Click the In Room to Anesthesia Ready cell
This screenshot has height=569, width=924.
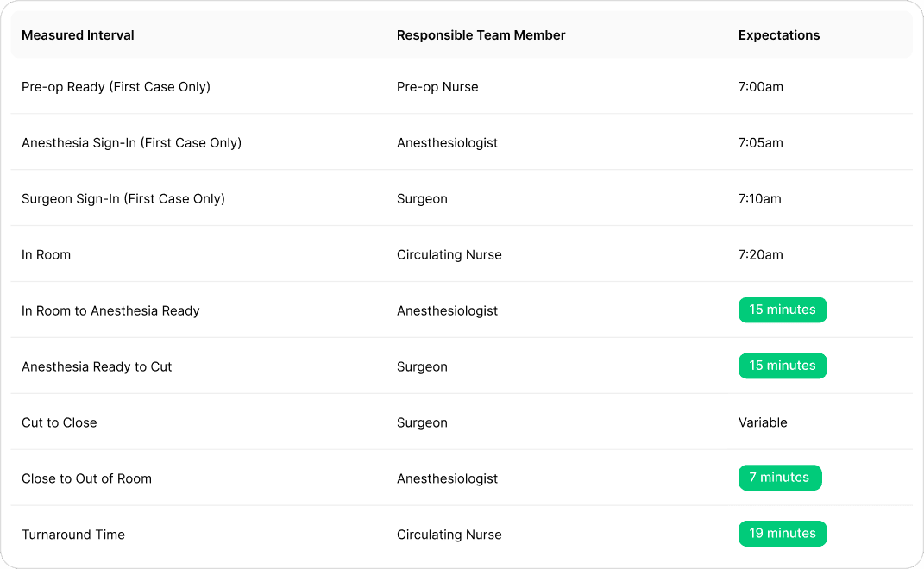[110, 311]
